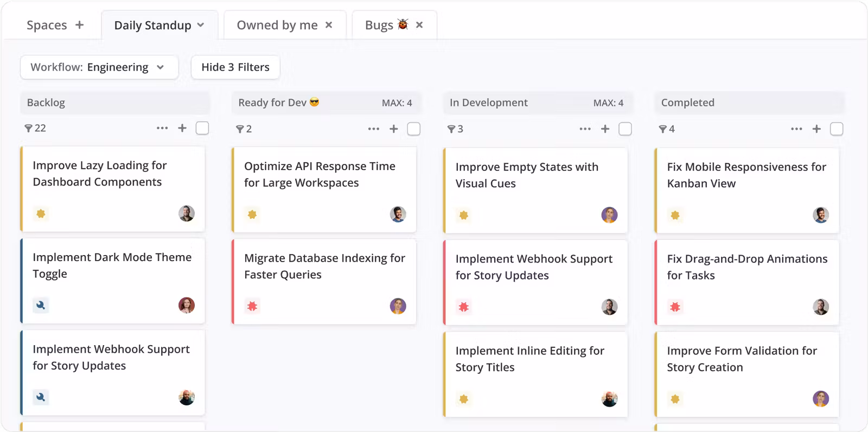
Task: Click the plus icon next to Spaces
Action: point(79,25)
